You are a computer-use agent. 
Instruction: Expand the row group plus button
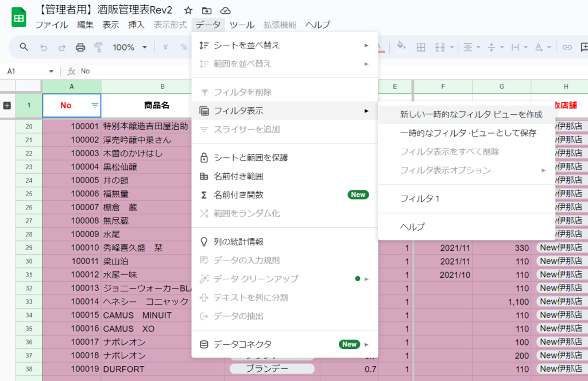pyautogui.click(x=7, y=106)
